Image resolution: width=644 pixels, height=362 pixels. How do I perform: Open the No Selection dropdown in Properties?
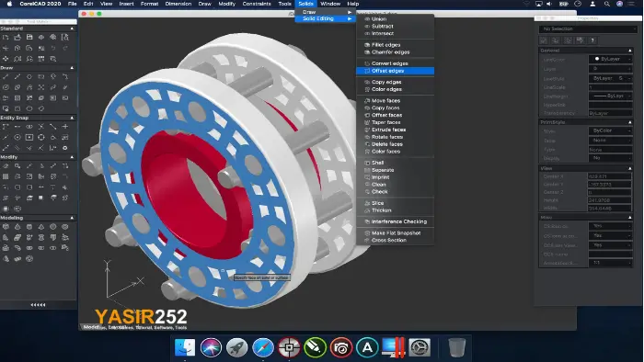click(588, 28)
